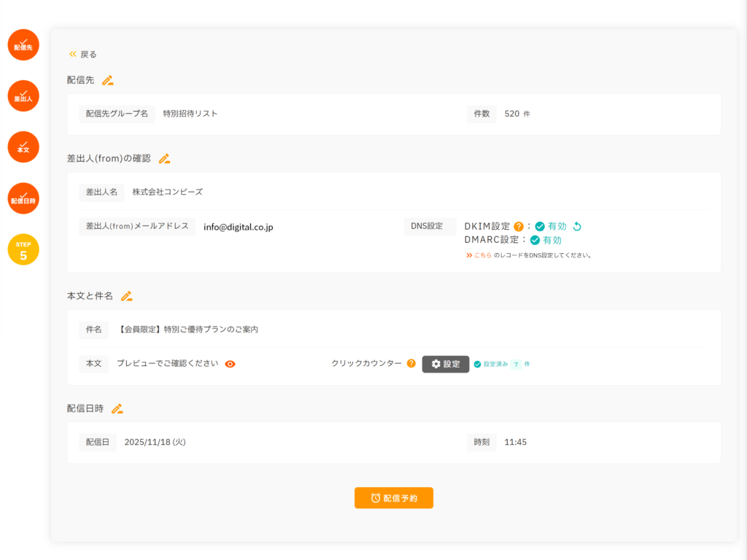Image resolution: width=747 pixels, height=560 pixels.
Task: Click the 設定済み 7件 indicator
Action: (502, 364)
